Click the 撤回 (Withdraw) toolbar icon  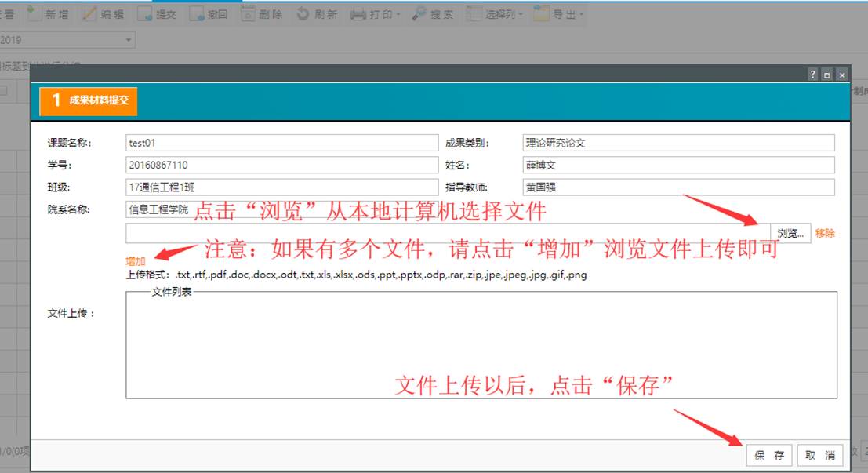point(196,13)
